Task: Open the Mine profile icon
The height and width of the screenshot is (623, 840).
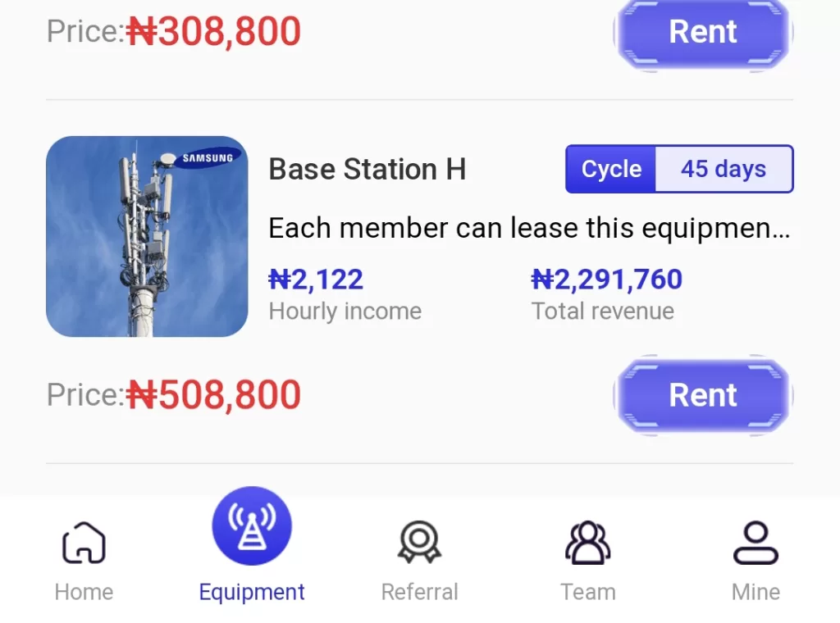Action: (x=756, y=543)
